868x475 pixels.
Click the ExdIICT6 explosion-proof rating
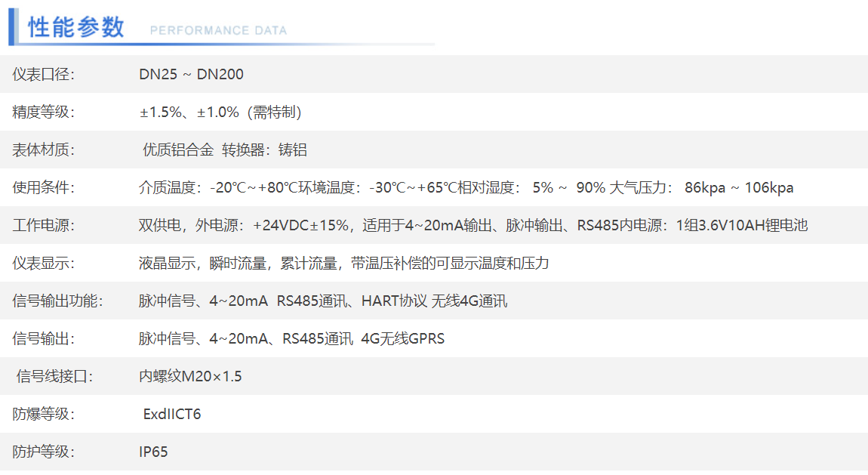point(172,414)
